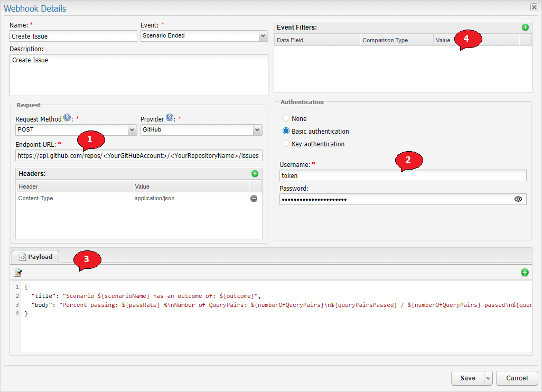Open Request Method help icon
Image resolution: width=542 pixels, height=392 pixels.
[x=67, y=118]
